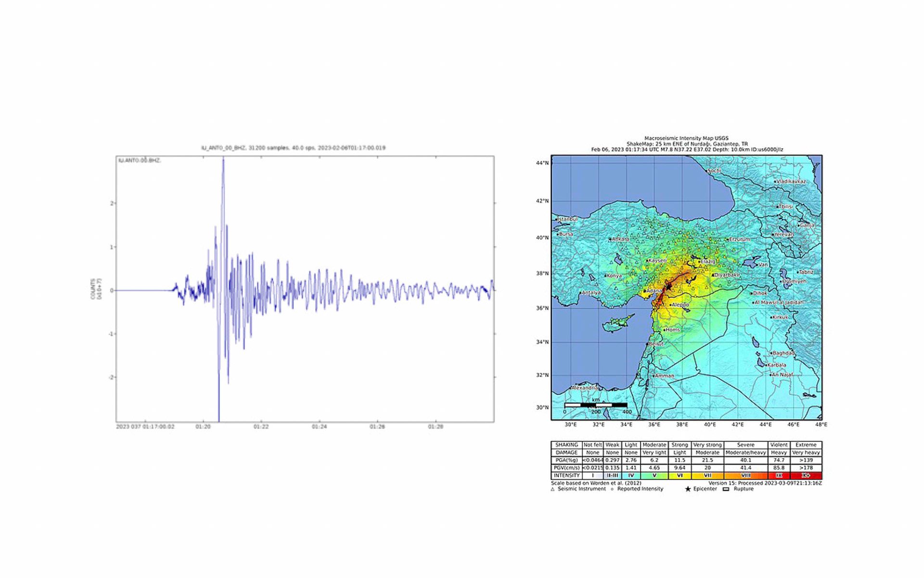Click the Baghdad city marker on the map
This screenshot has height=578, width=924.
coord(770,354)
